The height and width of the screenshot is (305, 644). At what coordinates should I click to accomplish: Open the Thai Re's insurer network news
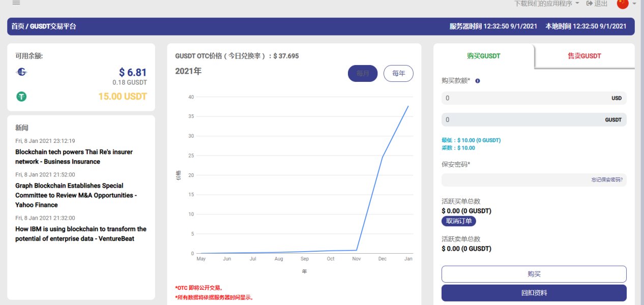click(x=74, y=157)
